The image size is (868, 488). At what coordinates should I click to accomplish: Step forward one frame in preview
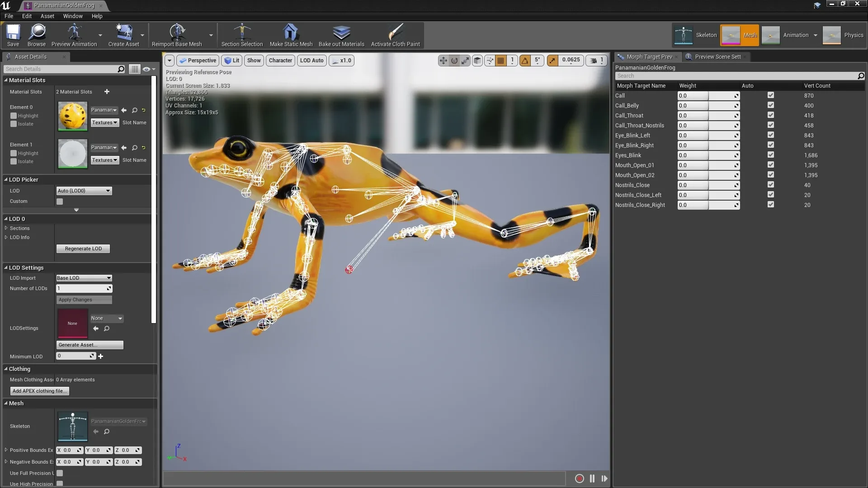[x=604, y=479]
